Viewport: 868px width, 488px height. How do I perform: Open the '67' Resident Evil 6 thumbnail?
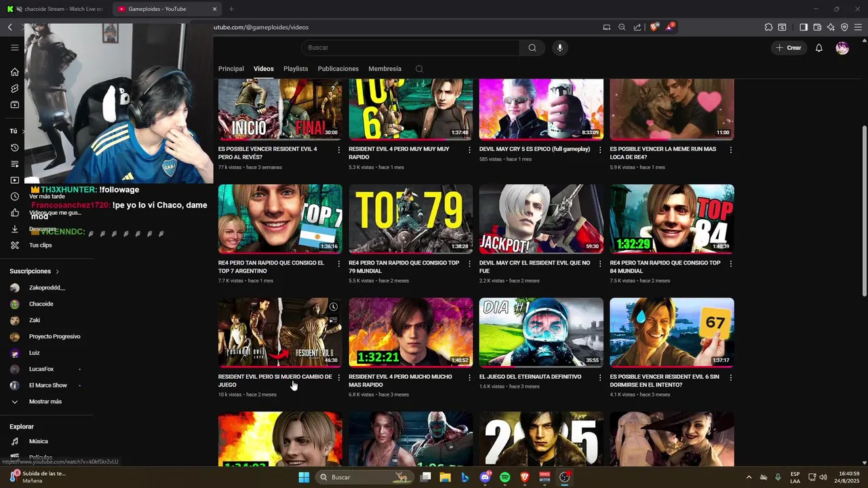(x=671, y=332)
